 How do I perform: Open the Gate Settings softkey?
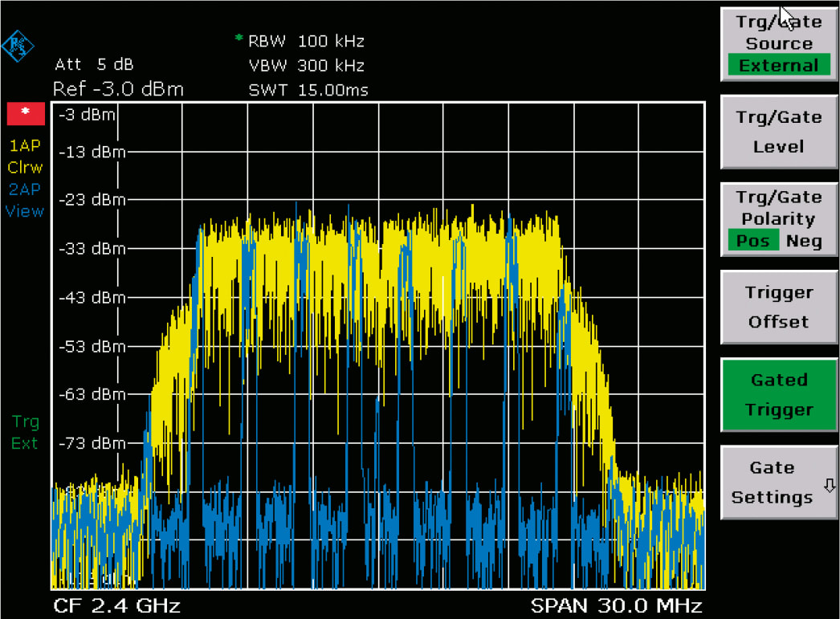pyautogui.click(x=779, y=482)
